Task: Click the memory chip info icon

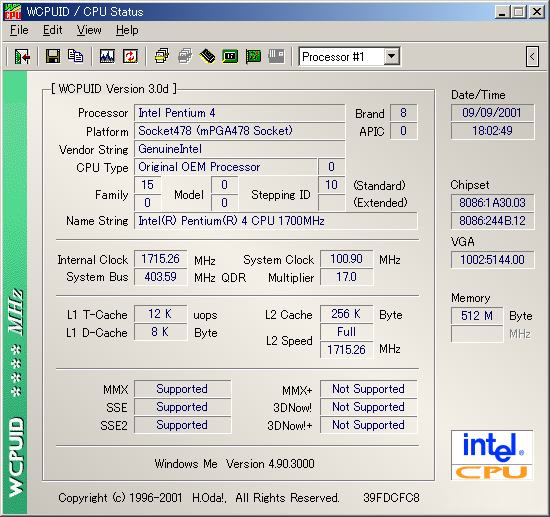Action: click(x=207, y=56)
